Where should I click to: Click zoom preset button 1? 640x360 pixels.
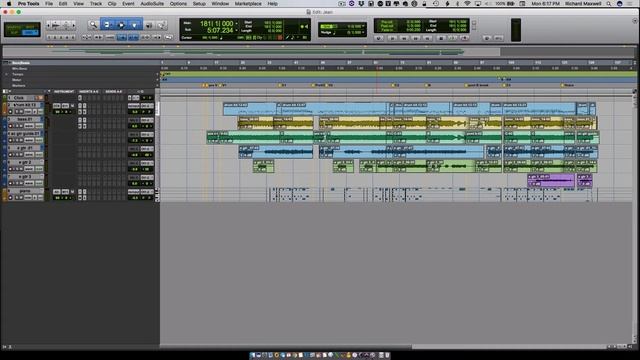coord(49,38)
